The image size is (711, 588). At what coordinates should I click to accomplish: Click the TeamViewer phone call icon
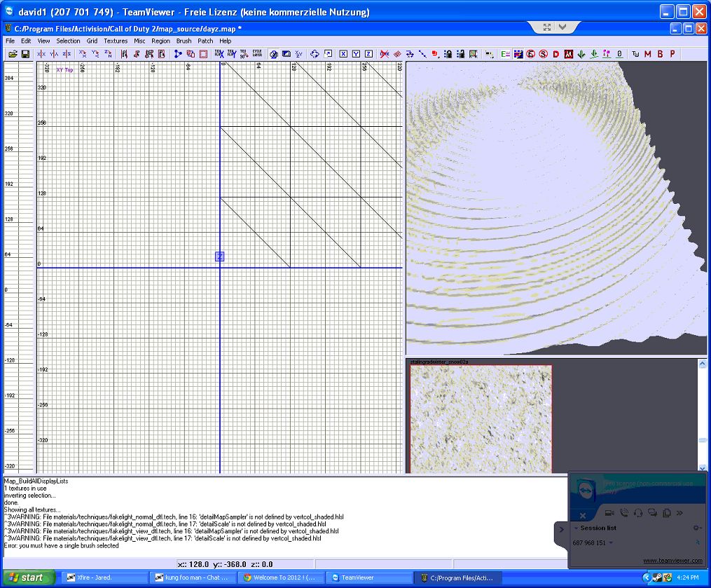coord(624,513)
